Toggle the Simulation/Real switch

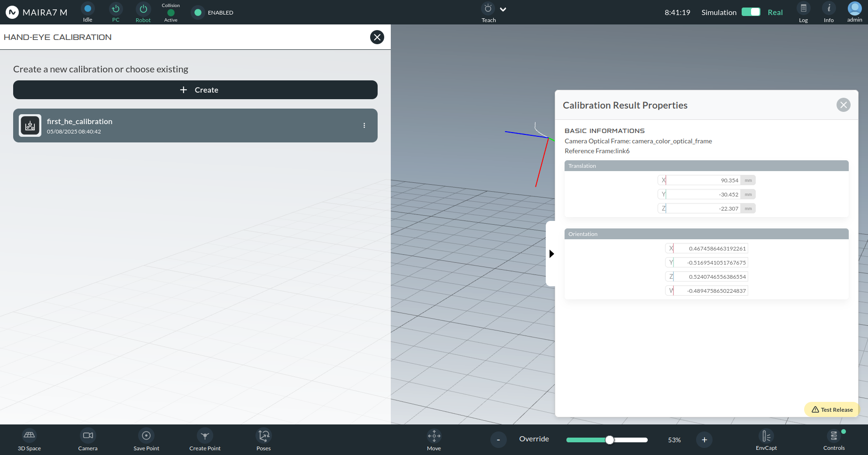[751, 12]
